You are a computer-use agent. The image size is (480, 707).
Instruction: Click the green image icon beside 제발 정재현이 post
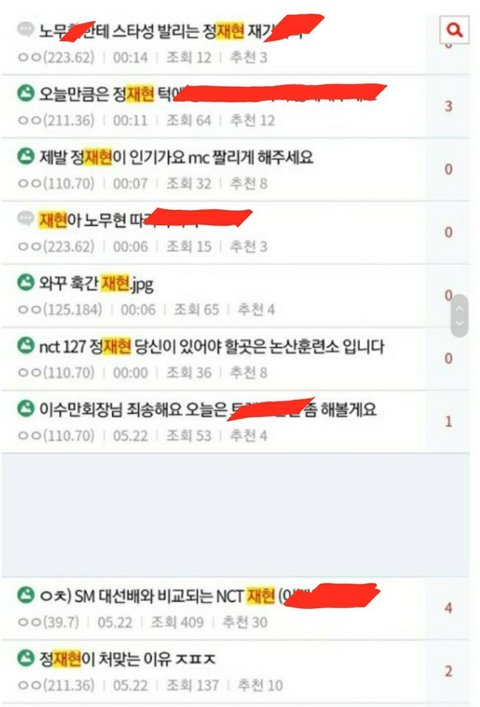pyautogui.click(x=26, y=156)
